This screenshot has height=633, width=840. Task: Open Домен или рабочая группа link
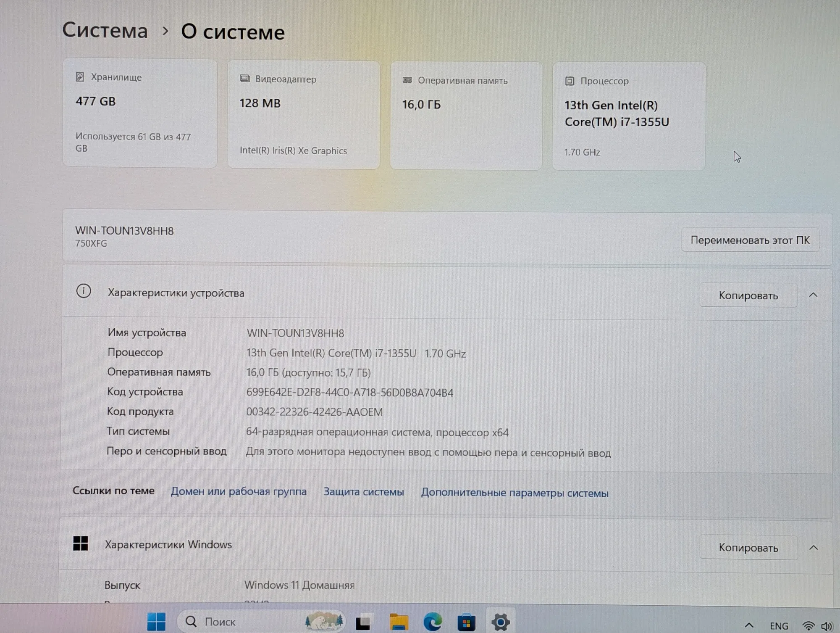click(239, 491)
